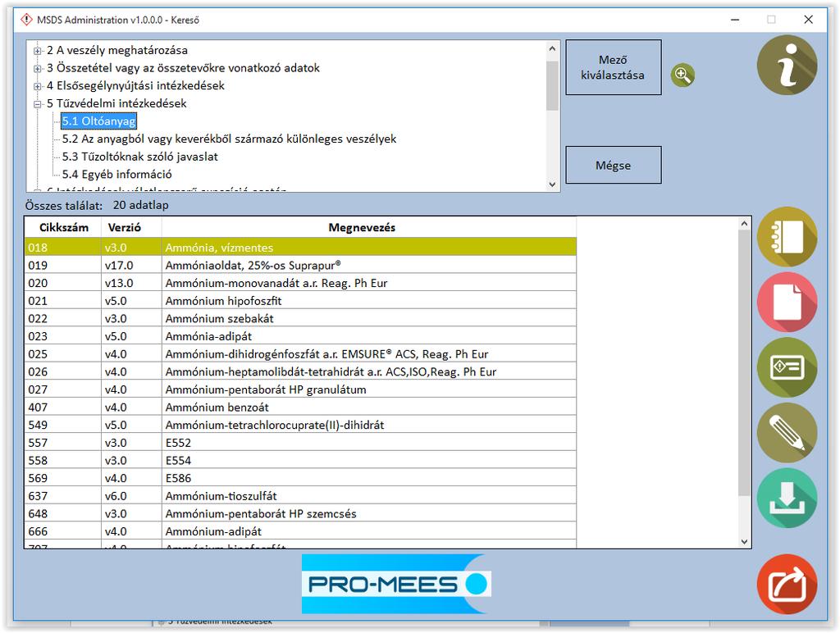The image size is (840, 633).
Task: Select '5.3 Tűzoltóknak szóló javaslat'
Action: (x=139, y=157)
